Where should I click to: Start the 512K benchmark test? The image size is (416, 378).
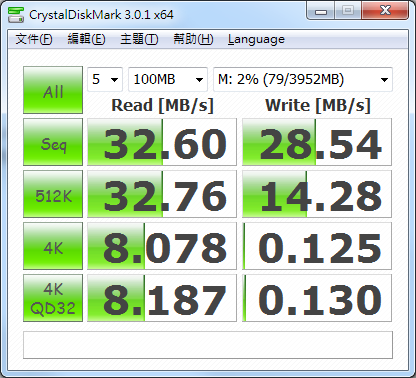pyautogui.click(x=53, y=194)
